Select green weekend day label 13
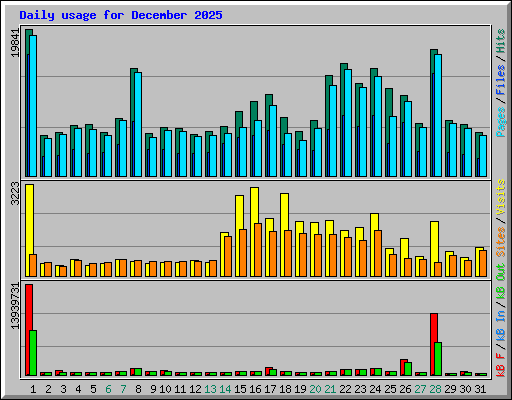 [210, 389]
